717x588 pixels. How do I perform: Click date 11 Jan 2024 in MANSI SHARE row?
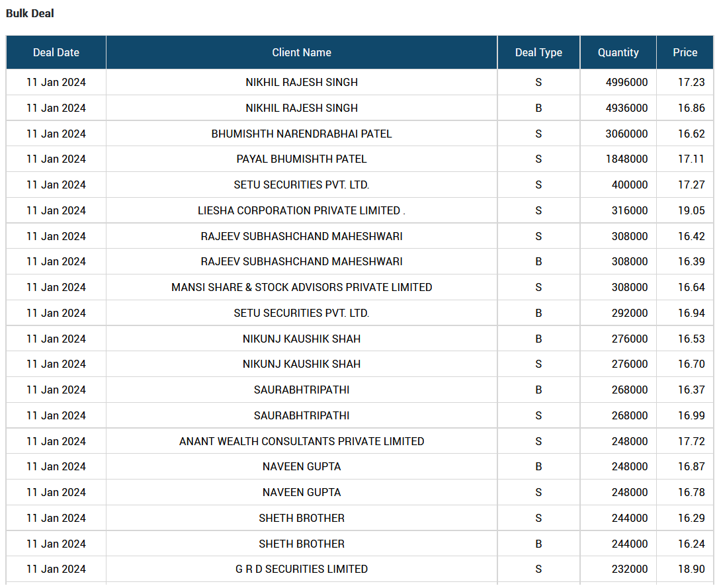coord(56,287)
